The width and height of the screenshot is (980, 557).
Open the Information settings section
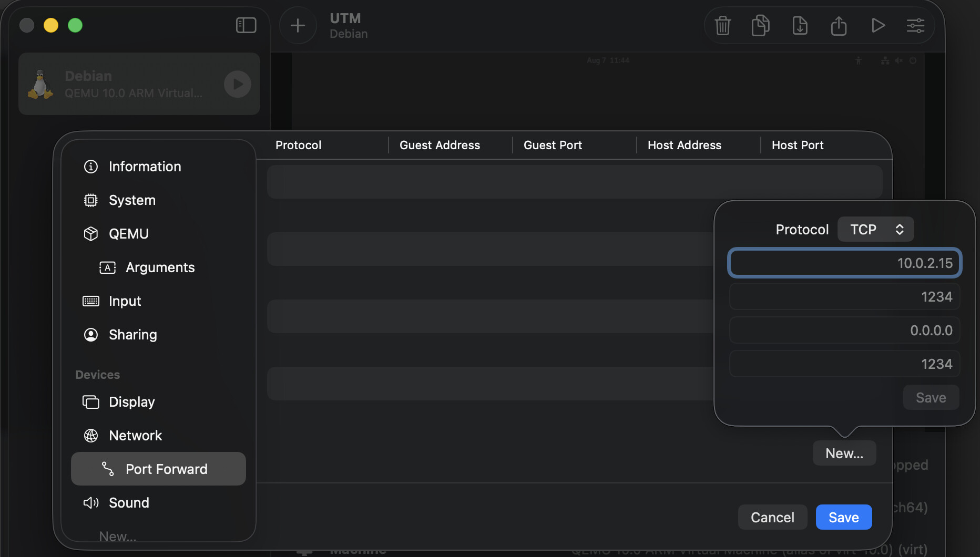158,167
